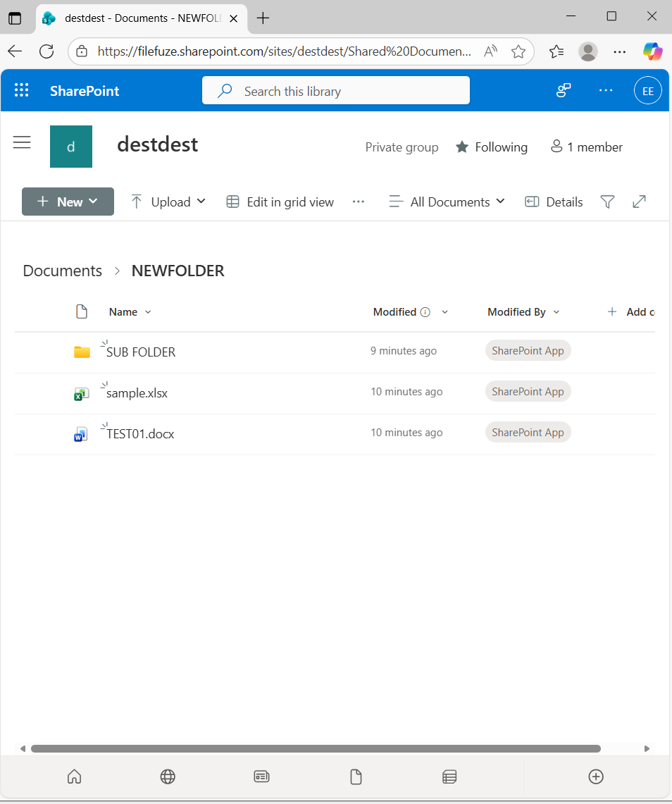The width and height of the screenshot is (672, 804).
Task: Open the Modified By column menu
Action: click(523, 311)
